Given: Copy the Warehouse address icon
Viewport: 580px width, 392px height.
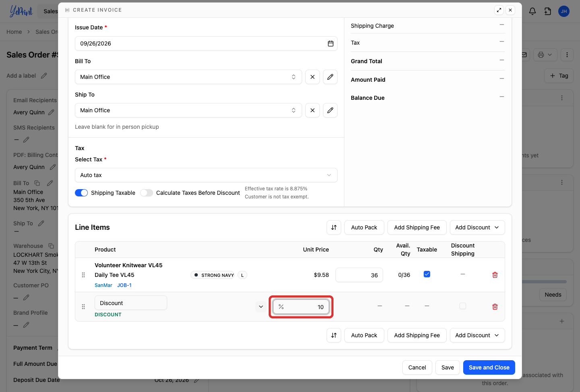Looking at the screenshot, I should (51, 246).
